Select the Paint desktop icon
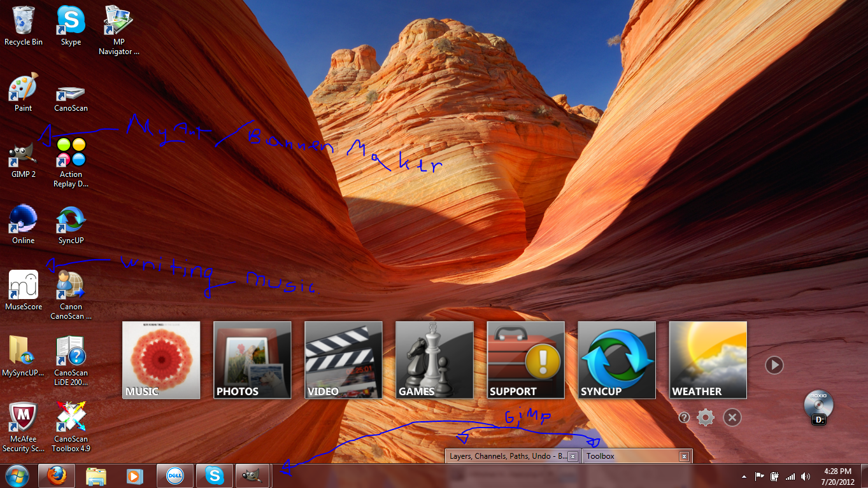868x488 pixels. (x=24, y=88)
